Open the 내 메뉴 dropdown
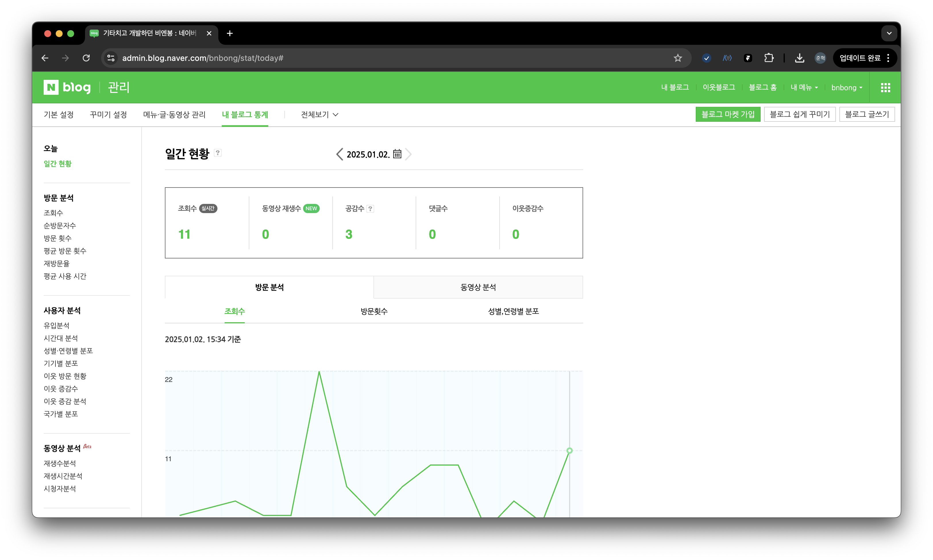Image resolution: width=933 pixels, height=560 pixels. [804, 88]
